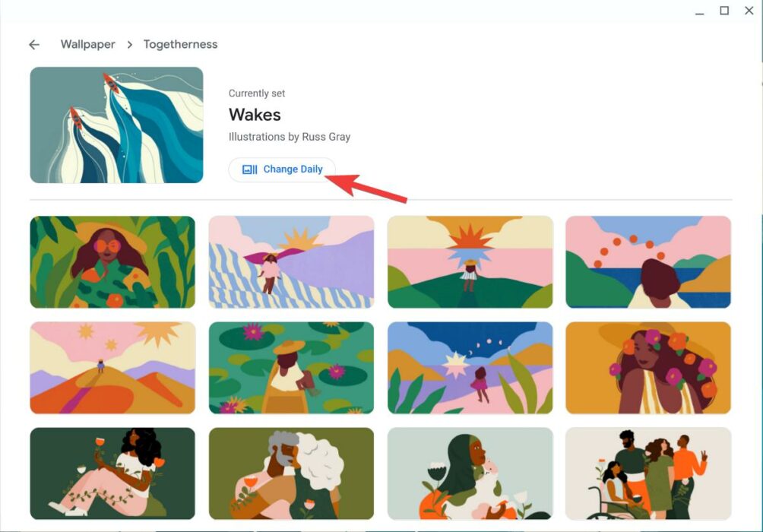The image size is (763, 532).
Task: Click the back arrow icon
Action: coord(34,45)
